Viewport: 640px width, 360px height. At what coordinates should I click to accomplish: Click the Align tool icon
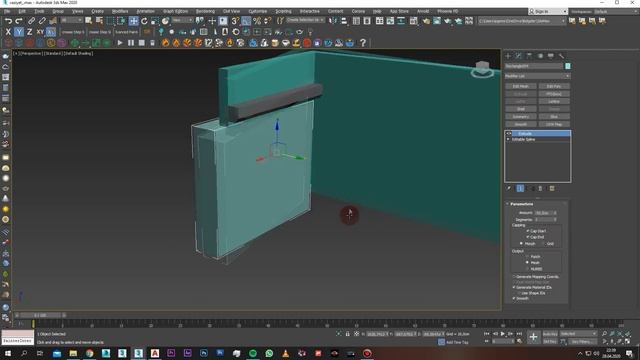pos(344,21)
